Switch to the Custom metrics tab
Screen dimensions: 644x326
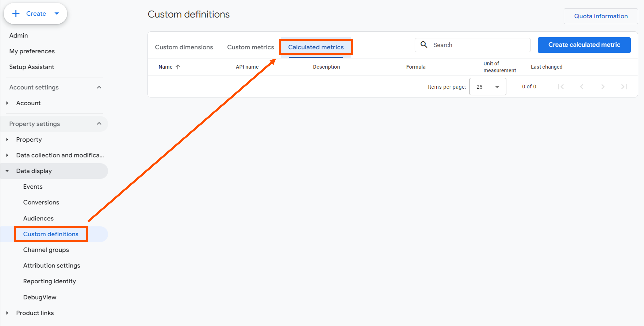click(x=250, y=47)
